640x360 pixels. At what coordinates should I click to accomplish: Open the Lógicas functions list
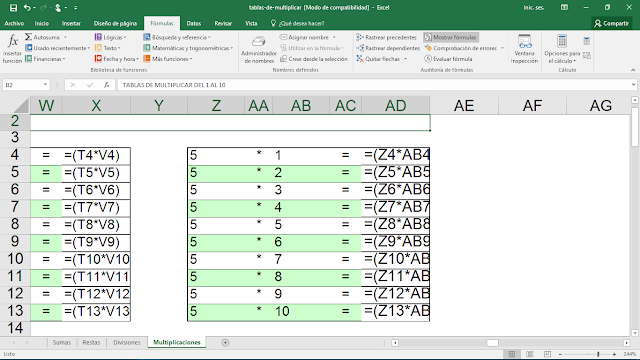pyautogui.click(x=110, y=37)
